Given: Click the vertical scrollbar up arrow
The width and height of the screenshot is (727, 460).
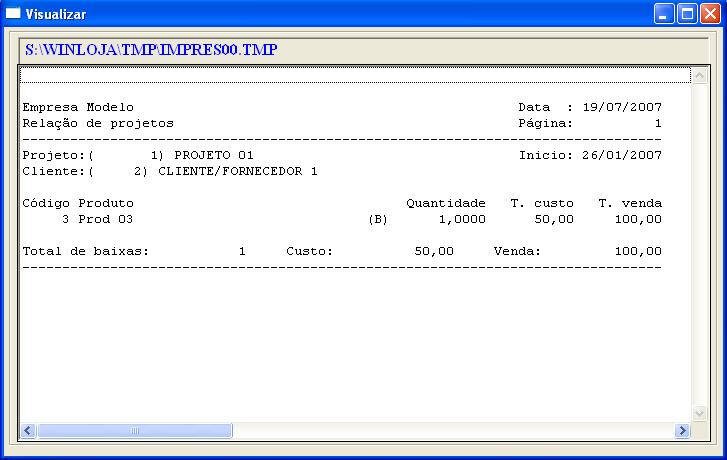Looking at the screenshot, I should [699, 75].
